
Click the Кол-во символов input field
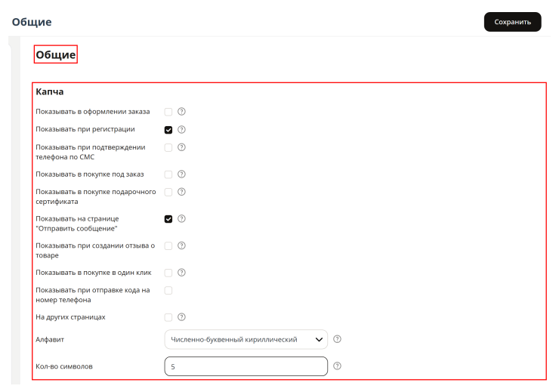pyautogui.click(x=246, y=366)
